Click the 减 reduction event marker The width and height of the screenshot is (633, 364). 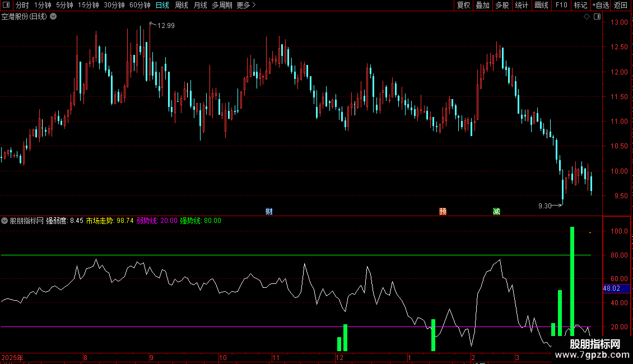click(x=496, y=211)
